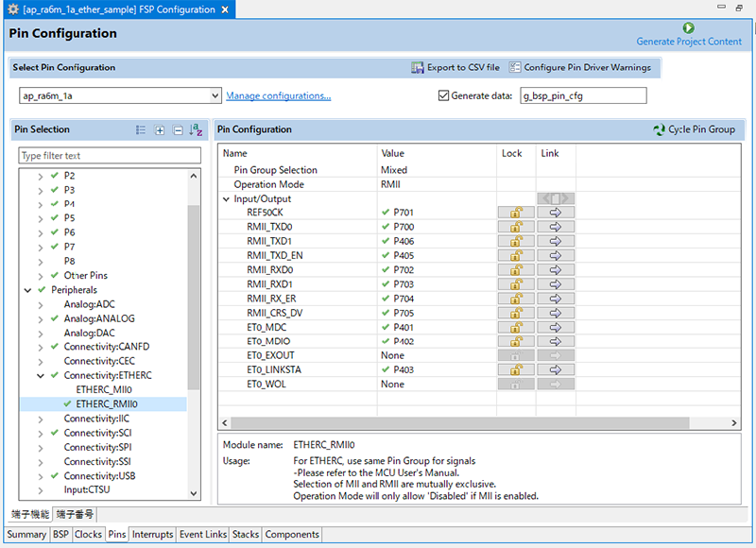
Task: Click the link arrow for REF50CK
Action: pyautogui.click(x=556, y=212)
